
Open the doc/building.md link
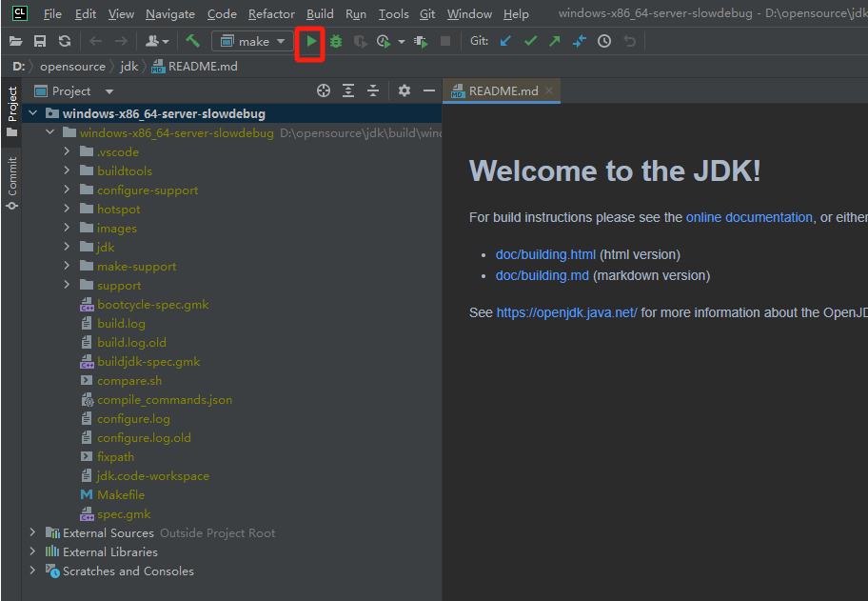(542, 275)
